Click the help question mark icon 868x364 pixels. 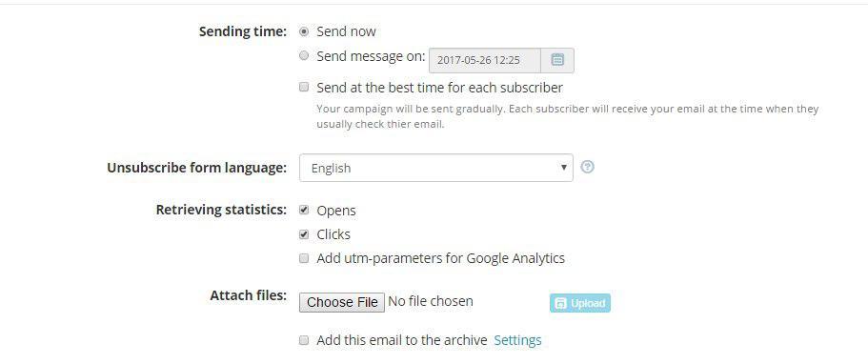(x=587, y=167)
